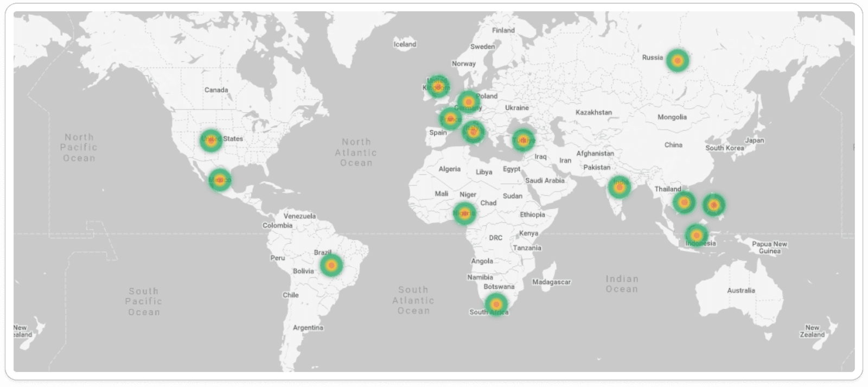Click the Chile map label
The width and height of the screenshot is (868, 387).
[290, 295]
